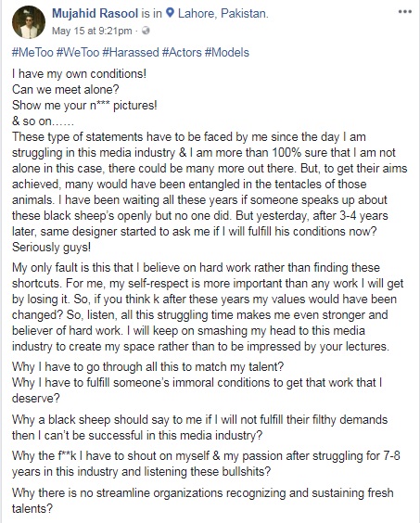Click the line 'Why I have to go through'

click(x=147, y=367)
